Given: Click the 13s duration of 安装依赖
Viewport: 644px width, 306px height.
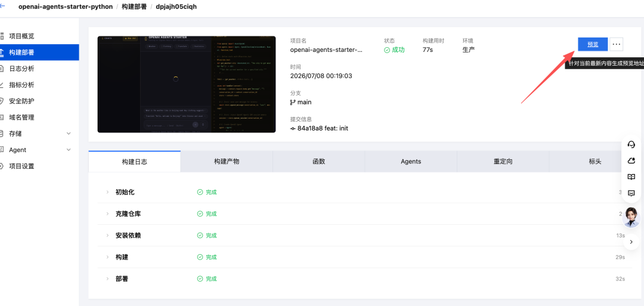Looking at the screenshot, I should click(x=620, y=236).
